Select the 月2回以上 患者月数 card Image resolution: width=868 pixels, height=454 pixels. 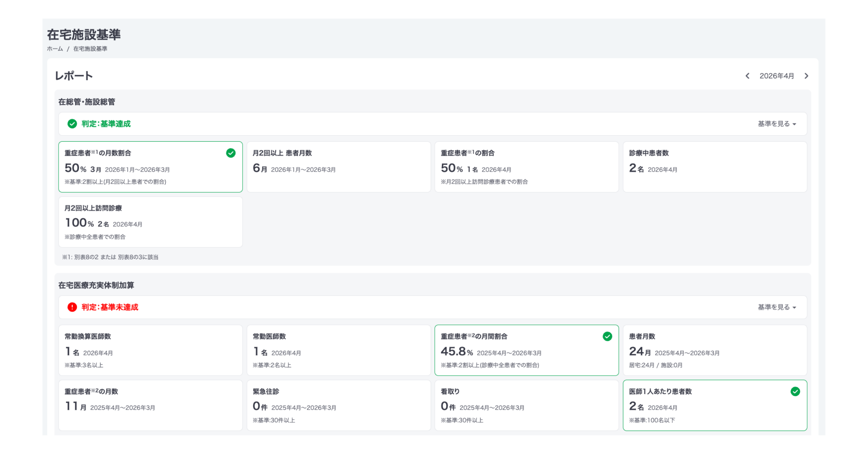pyautogui.click(x=339, y=167)
